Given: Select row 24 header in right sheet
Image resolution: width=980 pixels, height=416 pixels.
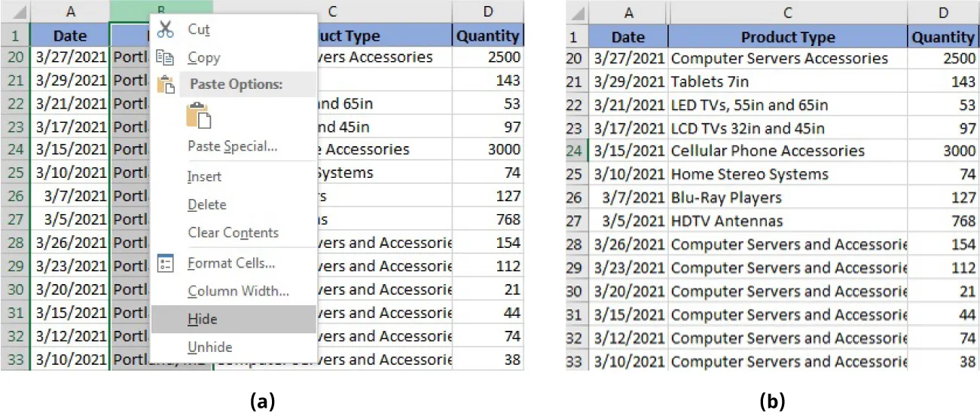Looking at the screenshot, I should click(x=575, y=151).
